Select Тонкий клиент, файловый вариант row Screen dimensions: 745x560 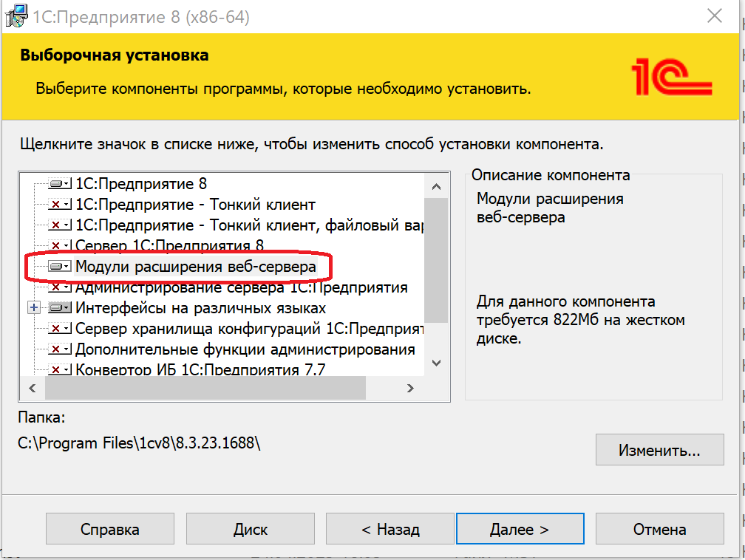click(x=249, y=225)
